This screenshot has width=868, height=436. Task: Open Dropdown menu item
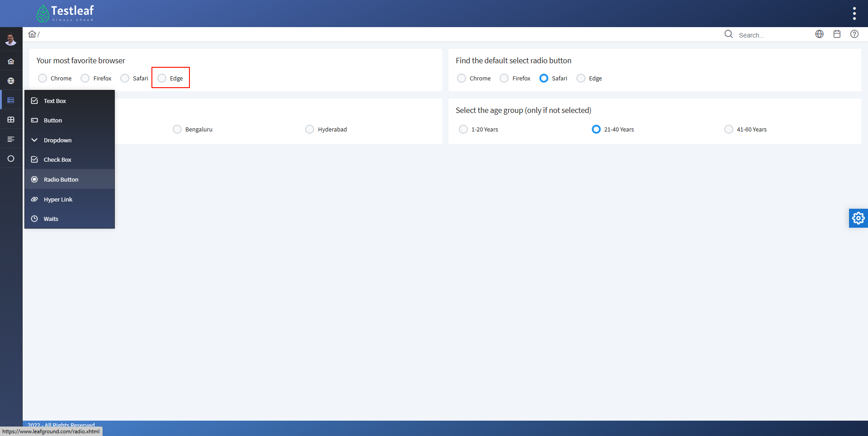[x=70, y=140]
